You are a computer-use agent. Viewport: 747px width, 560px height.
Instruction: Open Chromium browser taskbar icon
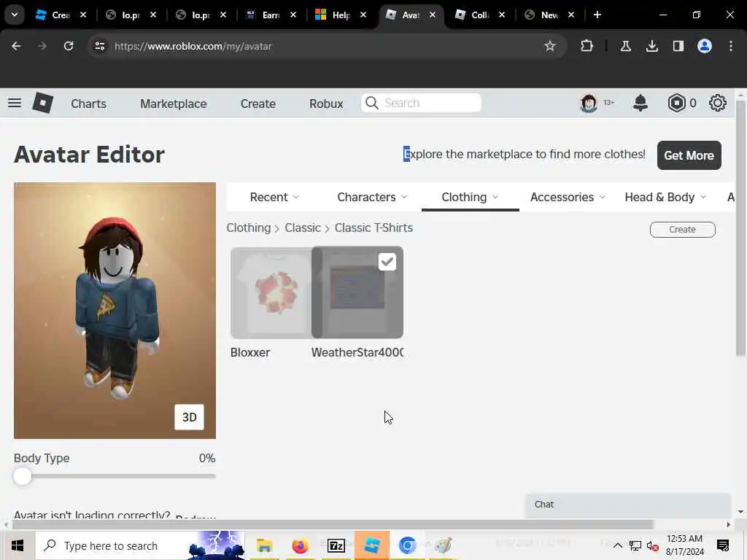click(x=407, y=545)
